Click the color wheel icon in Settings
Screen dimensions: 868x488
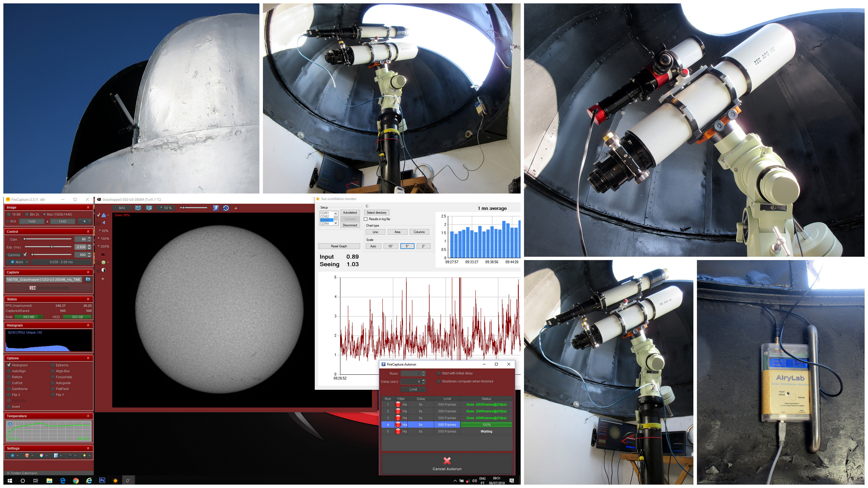pos(41,456)
